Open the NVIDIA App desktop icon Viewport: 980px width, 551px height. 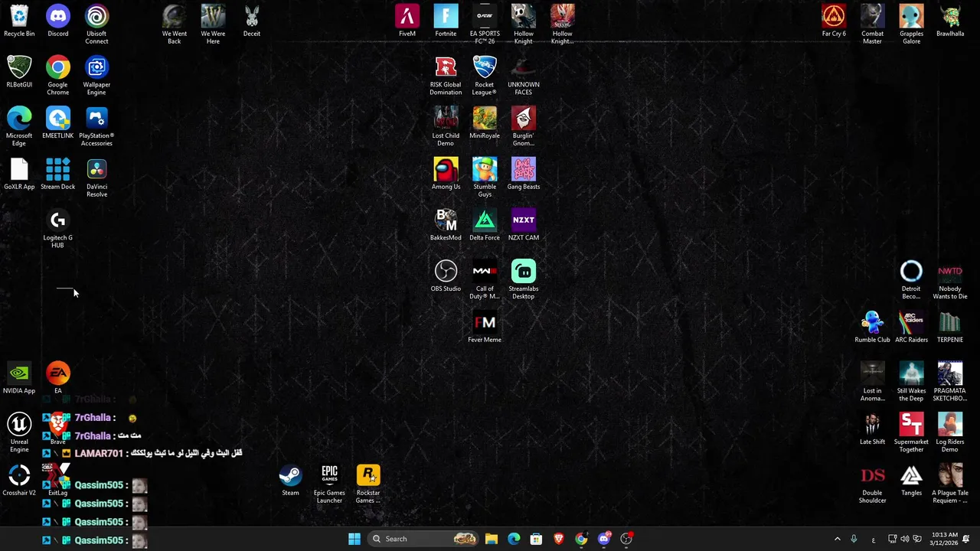tap(19, 379)
